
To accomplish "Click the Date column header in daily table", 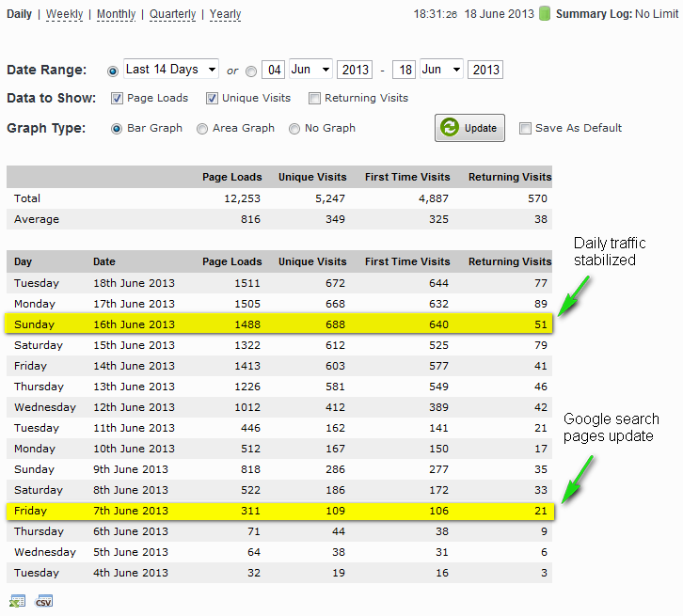I will tap(104, 261).
